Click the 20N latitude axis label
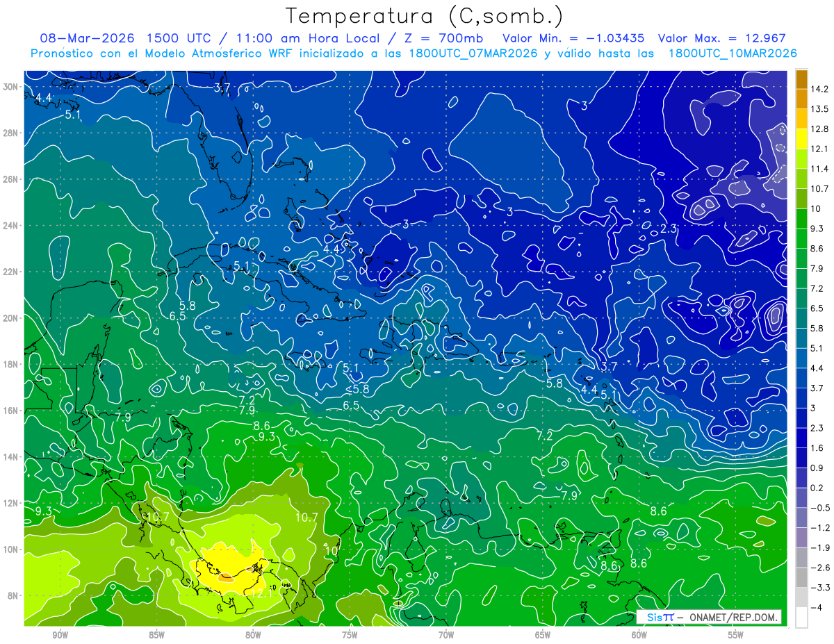 pos(12,318)
